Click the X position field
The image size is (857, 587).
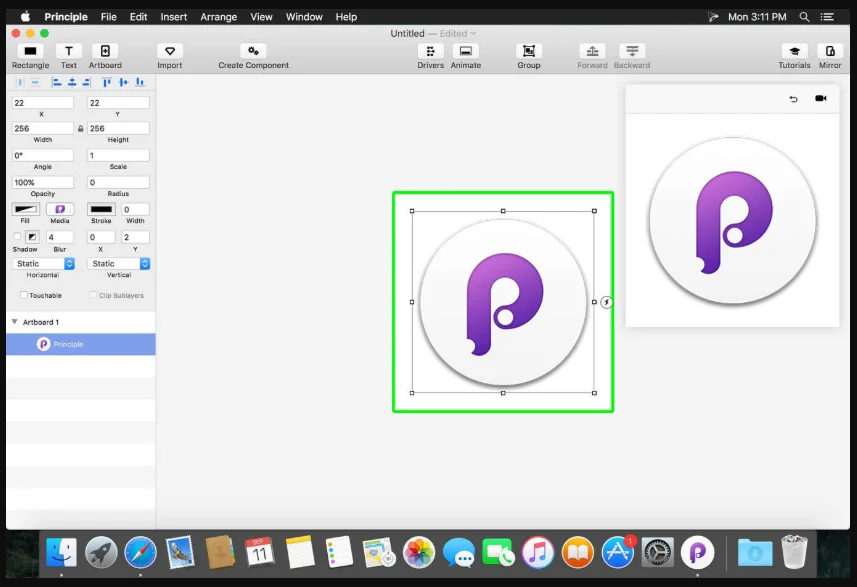(x=43, y=103)
